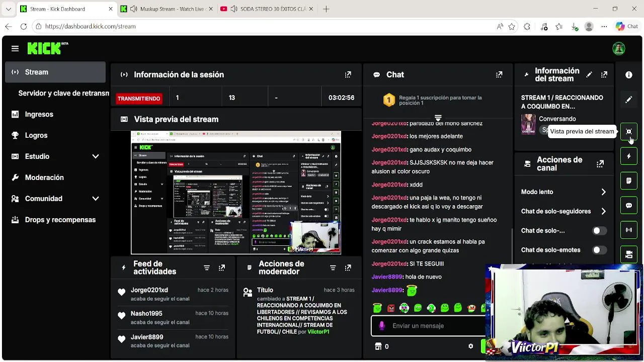This screenshot has width=644, height=362.
Task: Open Ingresos in sidebar
Action: click(55, 114)
